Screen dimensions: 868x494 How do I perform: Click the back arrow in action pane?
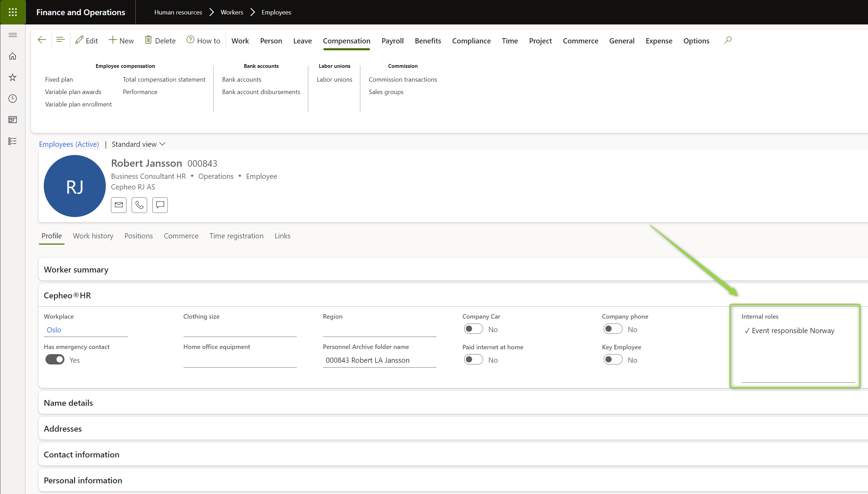(42, 40)
